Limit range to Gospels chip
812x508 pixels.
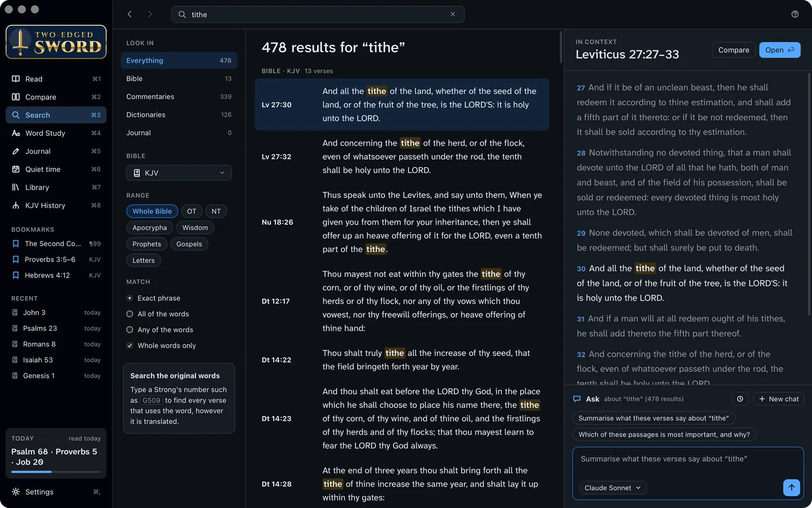tap(189, 244)
